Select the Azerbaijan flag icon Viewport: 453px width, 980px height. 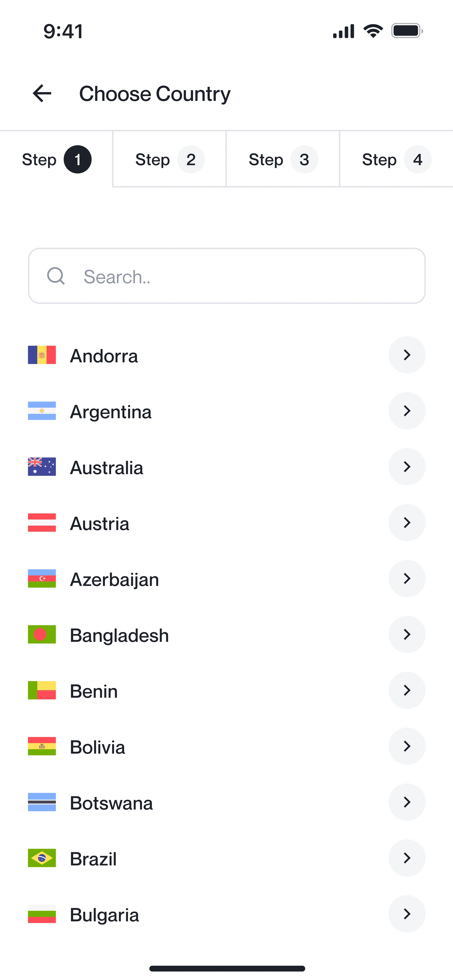click(42, 579)
